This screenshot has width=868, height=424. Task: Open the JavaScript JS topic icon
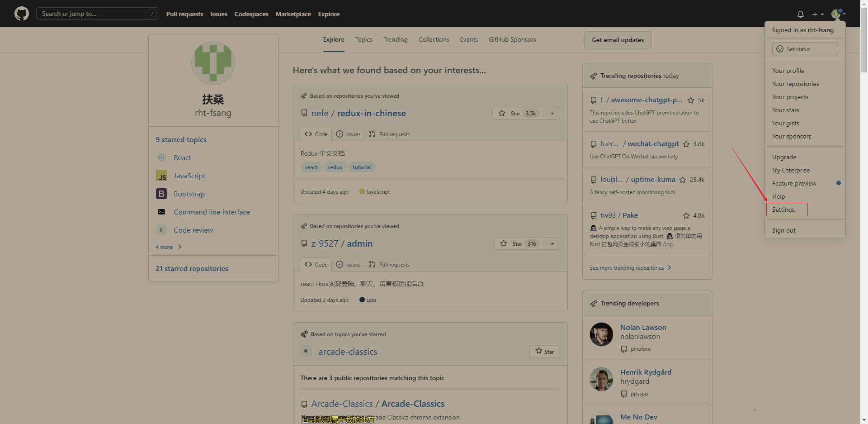click(161, 176)
